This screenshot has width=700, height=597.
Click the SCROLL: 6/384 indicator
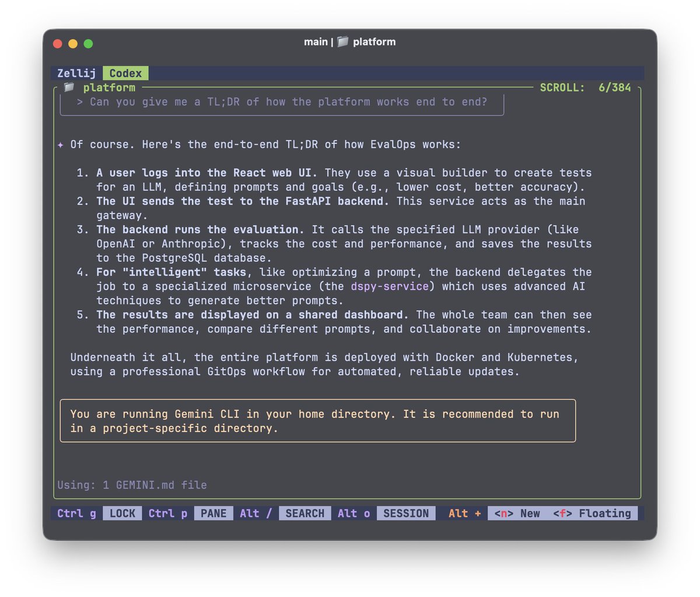[x=585, y=87]
